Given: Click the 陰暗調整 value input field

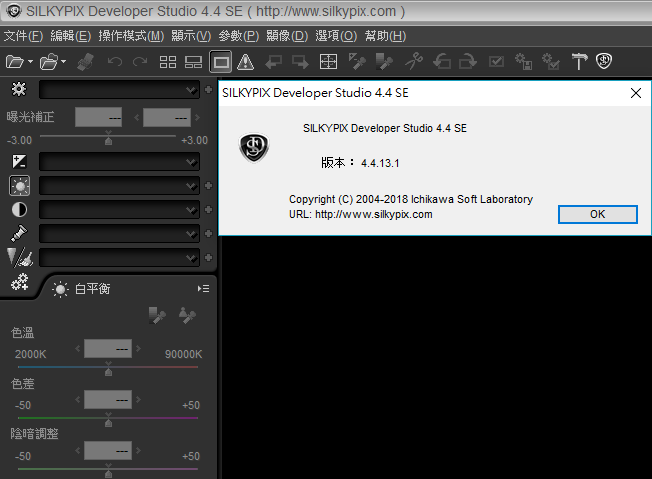Looking at the screenshot, I should [x=108, y=451].
